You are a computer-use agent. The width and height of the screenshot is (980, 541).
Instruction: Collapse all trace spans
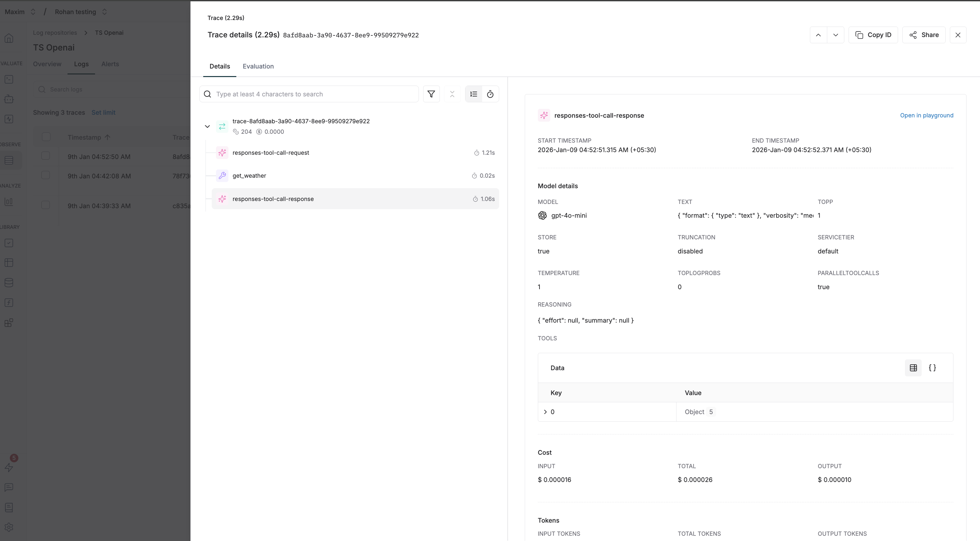click(452, 94)
